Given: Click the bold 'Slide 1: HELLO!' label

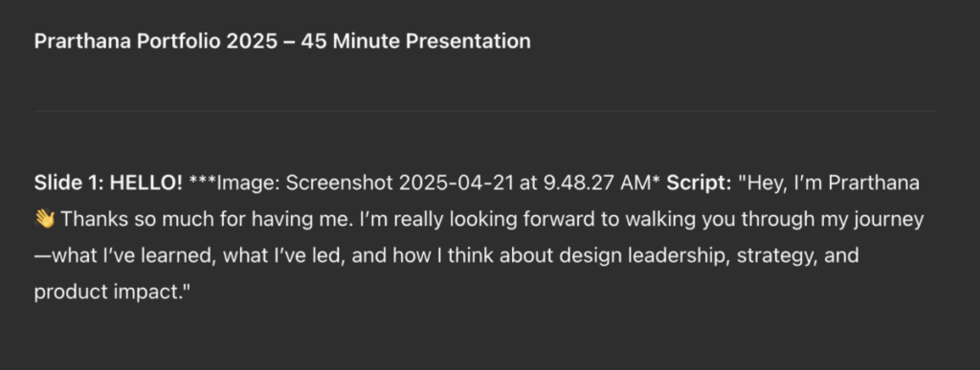Looking at the screenshot, I should (109, 183).
